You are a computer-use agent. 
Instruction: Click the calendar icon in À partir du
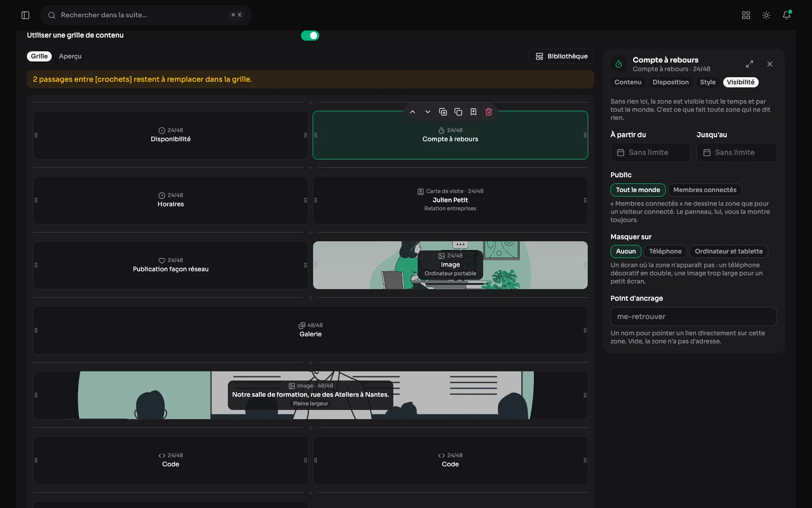tap(621, 152)
